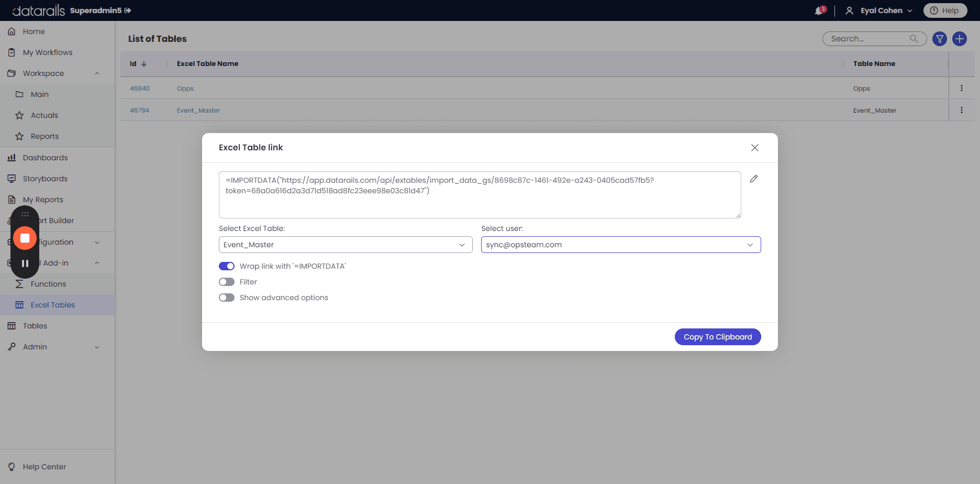Click the Help button
980x484 pixels.
pyautogui.click(x=945, y=10)
